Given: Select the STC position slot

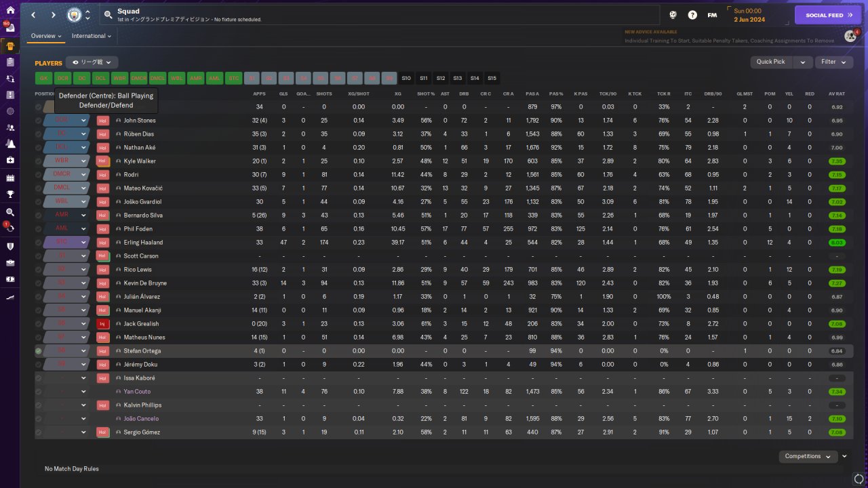Looking at the screenshot, I should [x=234, y=79].
